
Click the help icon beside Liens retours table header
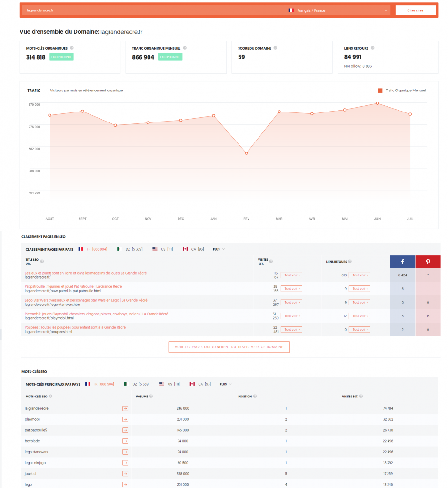350,262
